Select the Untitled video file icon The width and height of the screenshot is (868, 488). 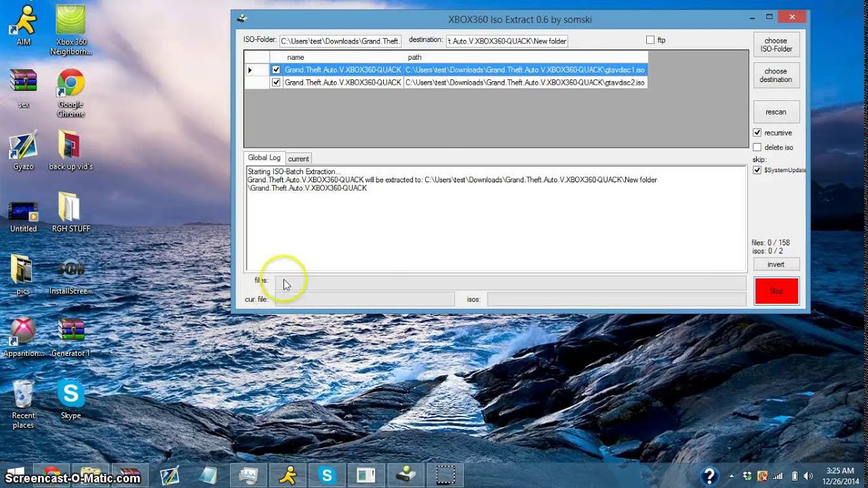point(23,216)
